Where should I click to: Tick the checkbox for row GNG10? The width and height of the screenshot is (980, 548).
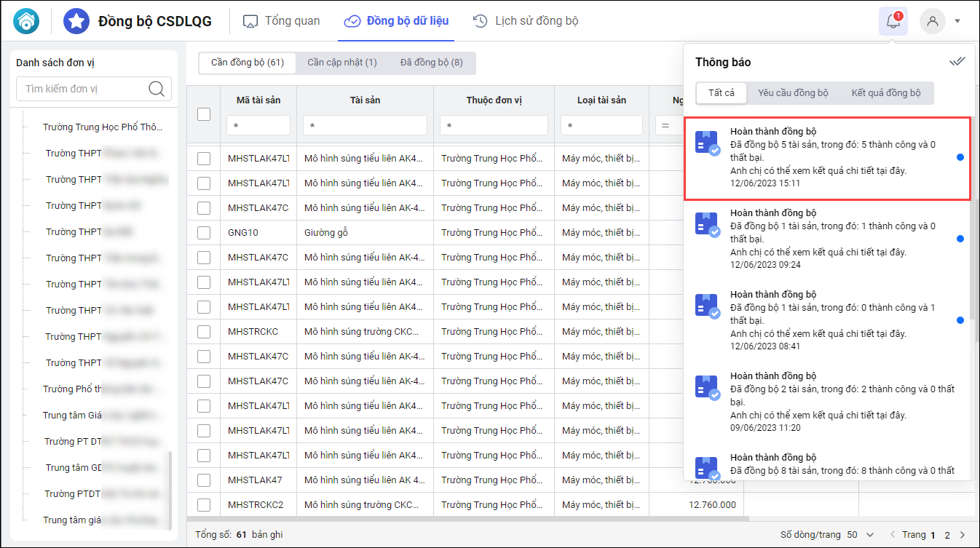(204, 233)
